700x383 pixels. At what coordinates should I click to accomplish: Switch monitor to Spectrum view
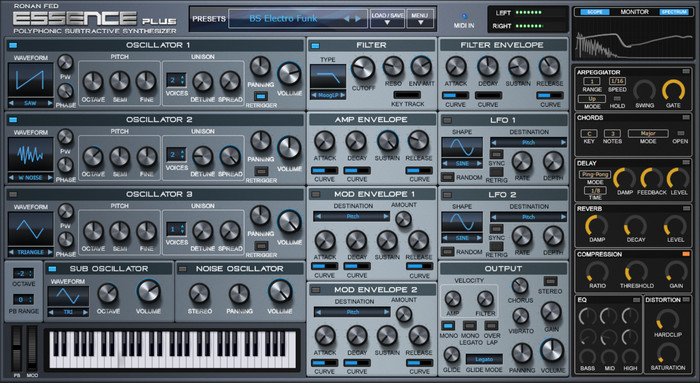tap(674, 12)
